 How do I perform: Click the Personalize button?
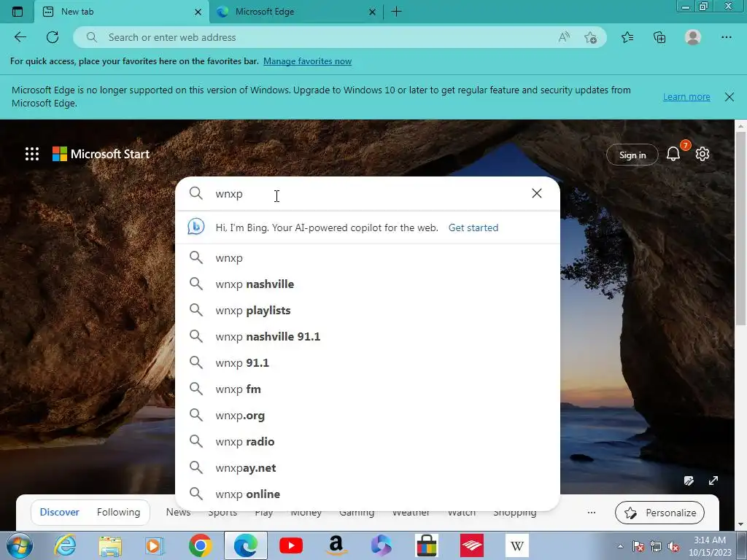pos(659,513)
